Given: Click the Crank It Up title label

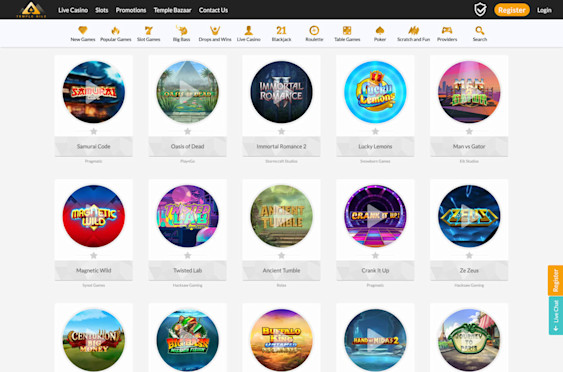Looking at the screenshot, I should point(375,270).
